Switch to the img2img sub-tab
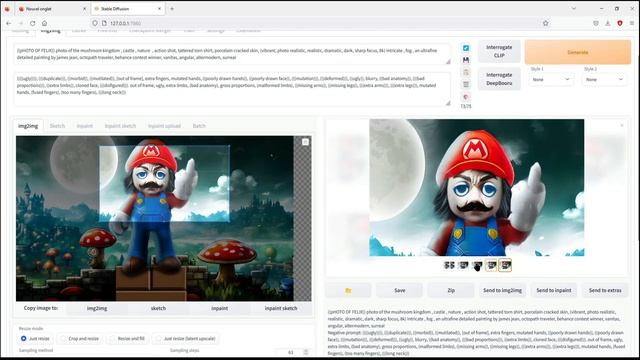640x360 pixels. point(28,126)
